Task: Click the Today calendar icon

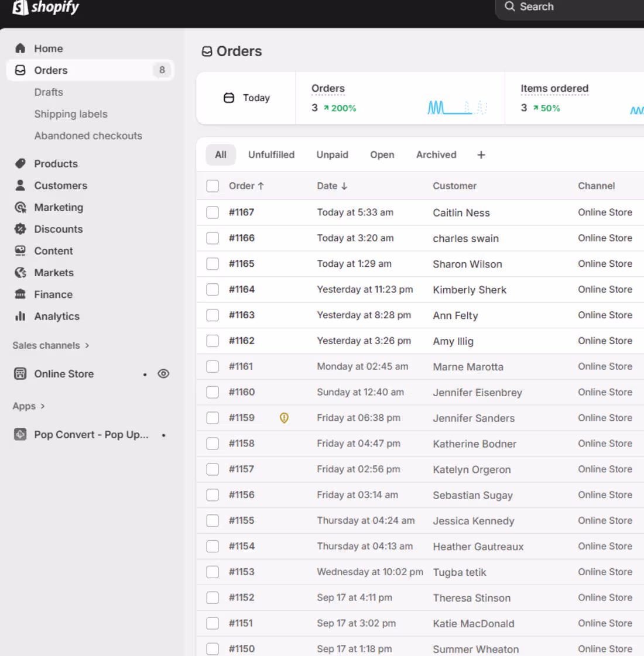Action: tap(229, 98)
